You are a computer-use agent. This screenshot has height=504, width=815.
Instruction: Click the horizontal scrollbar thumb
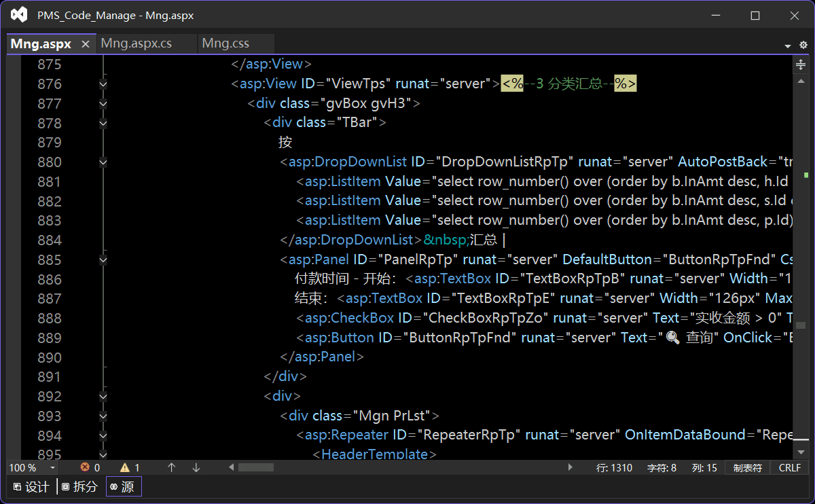[x=256, y=467]
